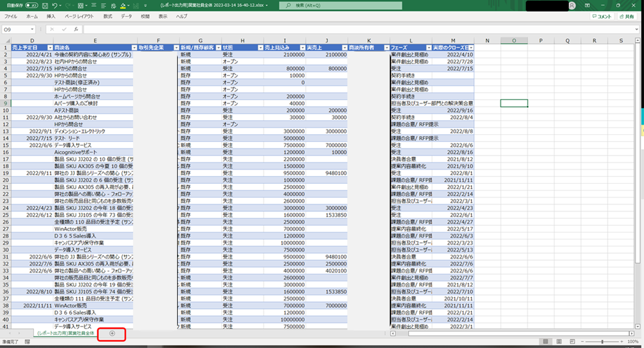Image resolution: width=644 pixels, height=348 pixels.
Task: Open filter dropdown for 新規/既存顧客 column
Action: (x=218, y=48)
